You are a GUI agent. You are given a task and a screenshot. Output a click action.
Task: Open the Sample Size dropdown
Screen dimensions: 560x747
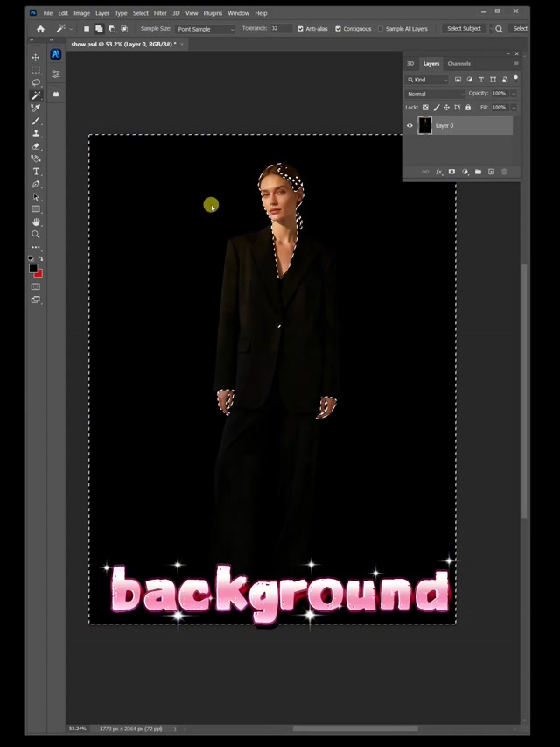[206, 29]
